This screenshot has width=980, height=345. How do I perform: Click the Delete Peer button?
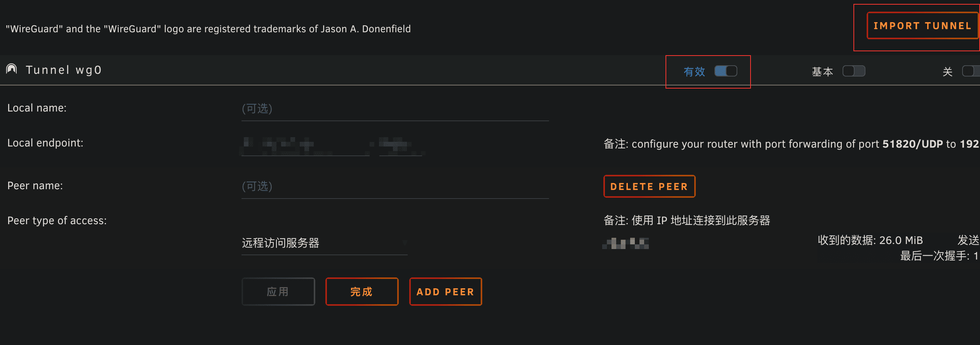click(649, 186)
